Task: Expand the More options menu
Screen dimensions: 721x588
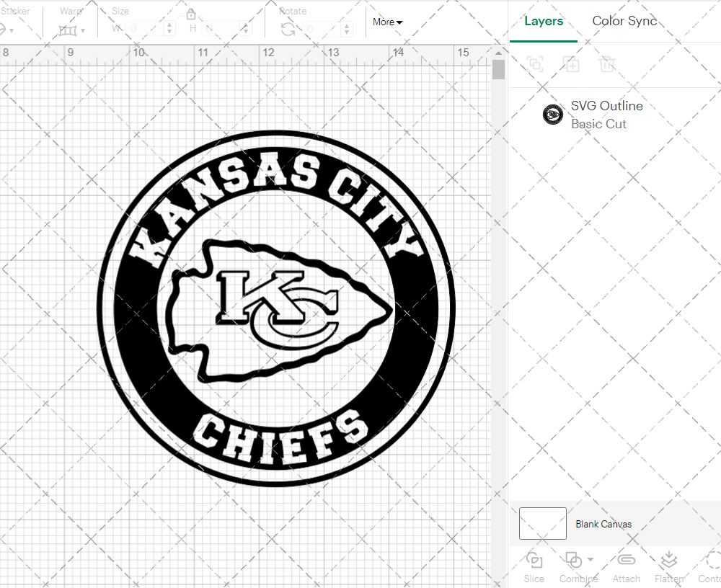Action: pos(387,22)
